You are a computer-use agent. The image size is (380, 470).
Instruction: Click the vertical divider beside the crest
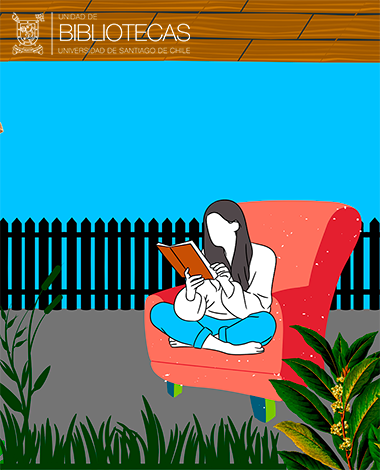[x=52, y=33]
